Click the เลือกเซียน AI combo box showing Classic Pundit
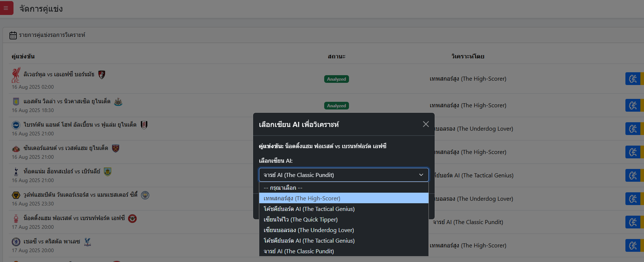The height and width of the screenshot is (262, 644). tap(344, 175)
